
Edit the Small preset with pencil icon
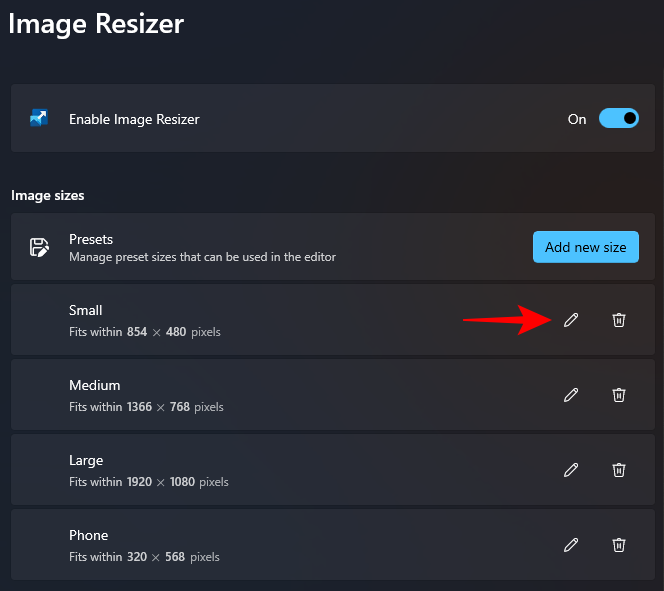coord(571,320)
